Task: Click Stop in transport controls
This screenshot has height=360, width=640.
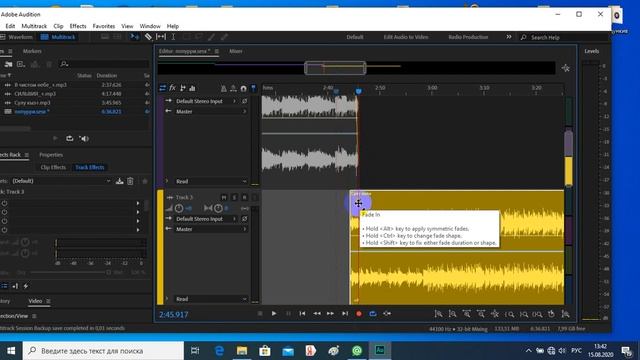Action: pyautogui.click(x=260, y=313)
